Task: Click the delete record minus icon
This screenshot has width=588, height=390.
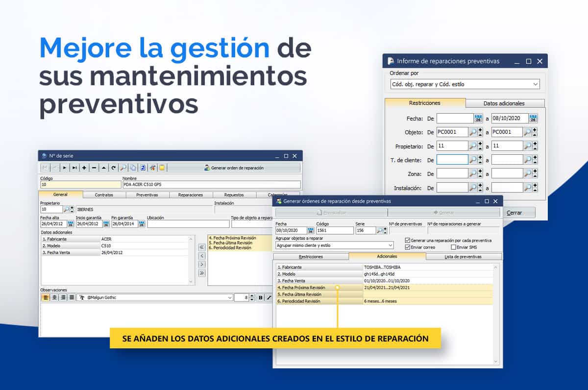Action: (94, 168)
